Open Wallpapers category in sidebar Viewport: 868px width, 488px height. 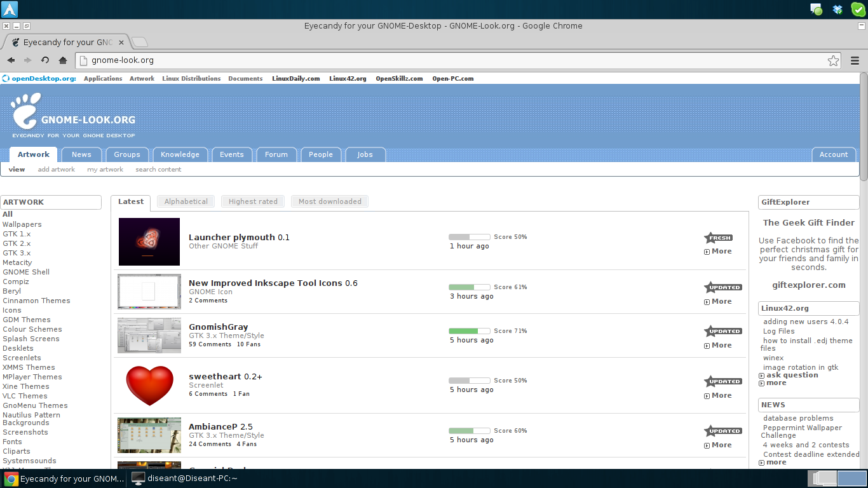pyautogui.click(x=22, y=224)
